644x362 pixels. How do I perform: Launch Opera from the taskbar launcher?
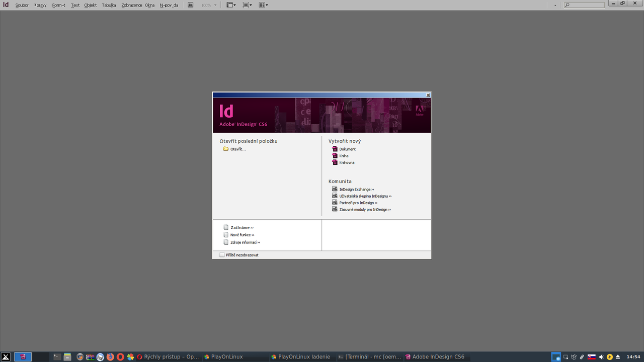(x=120, y=357)
